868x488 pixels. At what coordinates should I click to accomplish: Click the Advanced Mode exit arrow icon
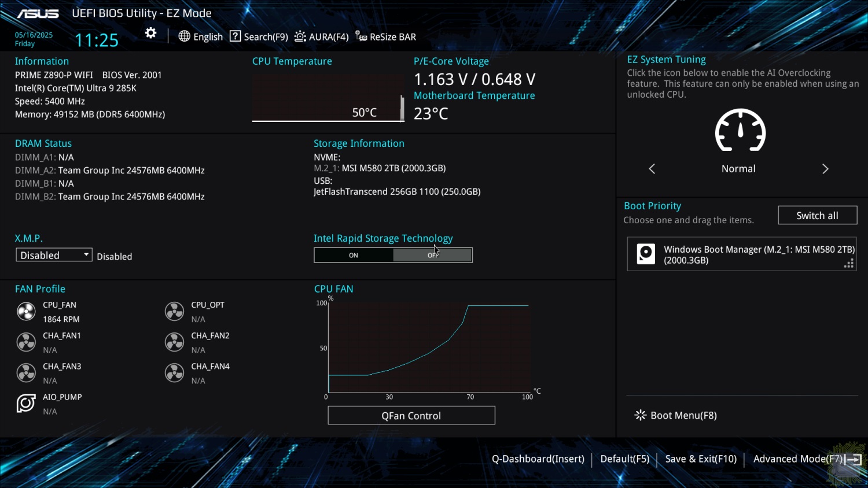pos(853,459)
